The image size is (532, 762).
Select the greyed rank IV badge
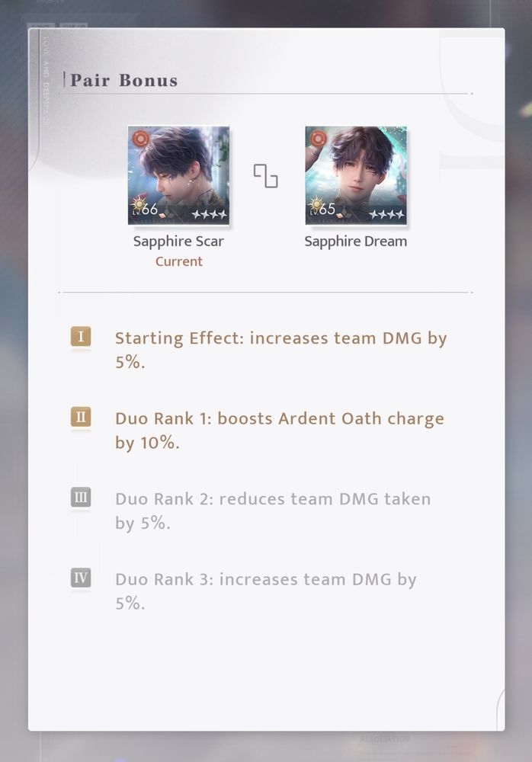point(81,578)
